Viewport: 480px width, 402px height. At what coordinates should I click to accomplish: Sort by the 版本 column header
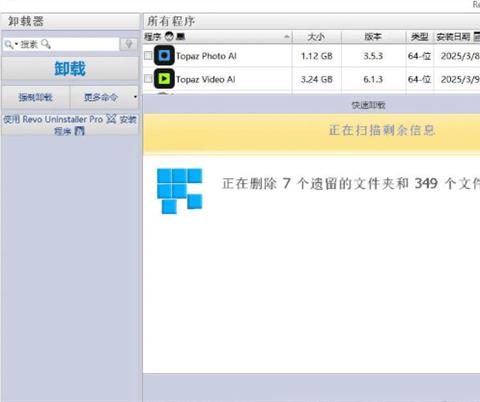tap(373, 37)
